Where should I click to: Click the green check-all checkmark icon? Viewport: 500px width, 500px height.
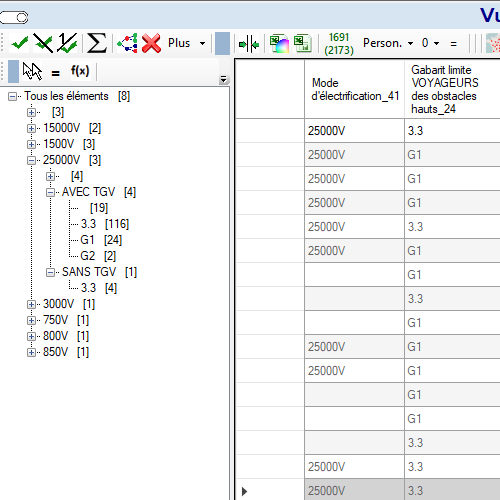point(19,43)
